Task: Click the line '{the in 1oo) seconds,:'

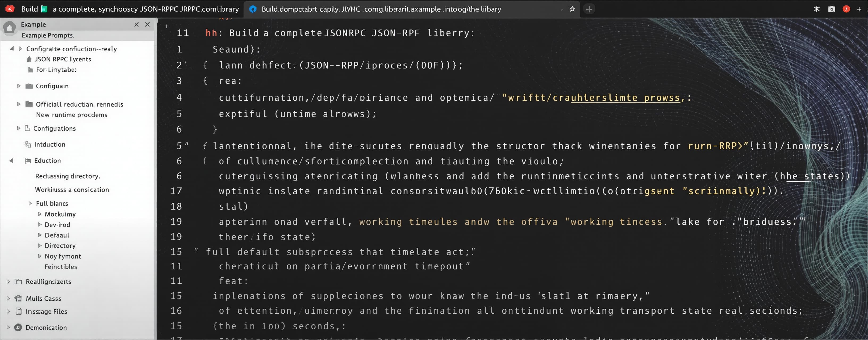Action: pos(279,326)
